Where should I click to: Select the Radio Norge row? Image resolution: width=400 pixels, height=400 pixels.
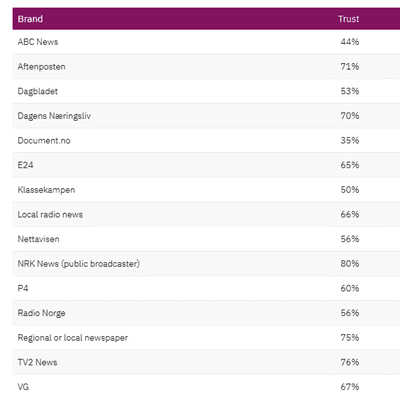(x=206, y=313)
